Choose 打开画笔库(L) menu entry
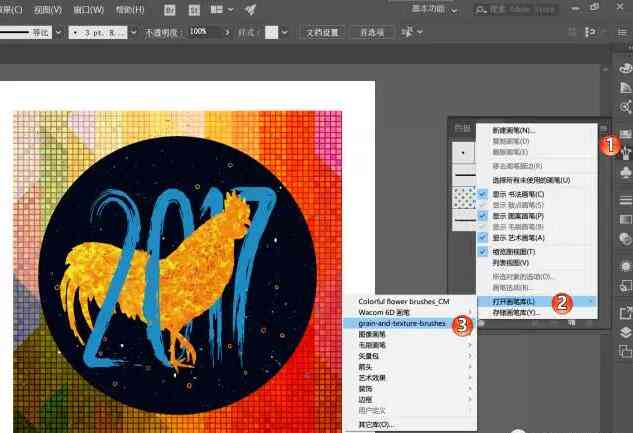The width and height of the screenshot is (633, 433). (537, 301)
